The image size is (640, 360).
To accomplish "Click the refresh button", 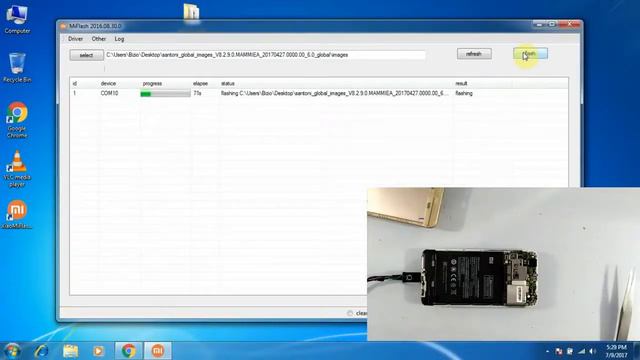I will tap(474, 54).
